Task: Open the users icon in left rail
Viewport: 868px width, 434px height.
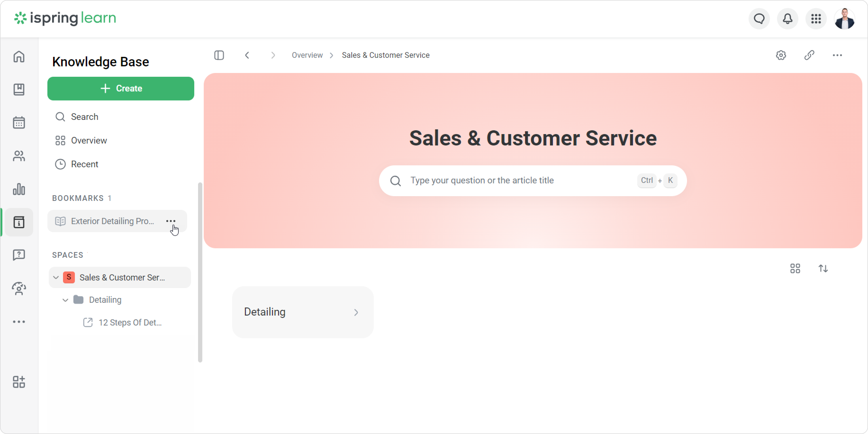Action: (x=19, y=156)
